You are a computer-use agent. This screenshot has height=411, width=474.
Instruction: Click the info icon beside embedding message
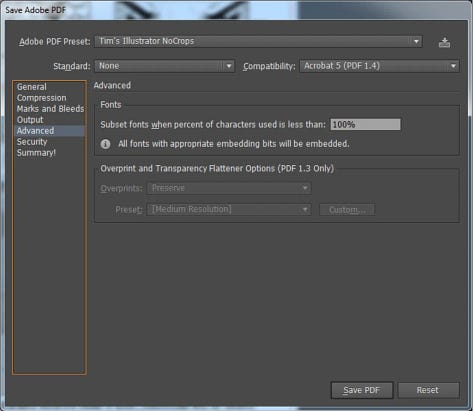click(105, 144)
